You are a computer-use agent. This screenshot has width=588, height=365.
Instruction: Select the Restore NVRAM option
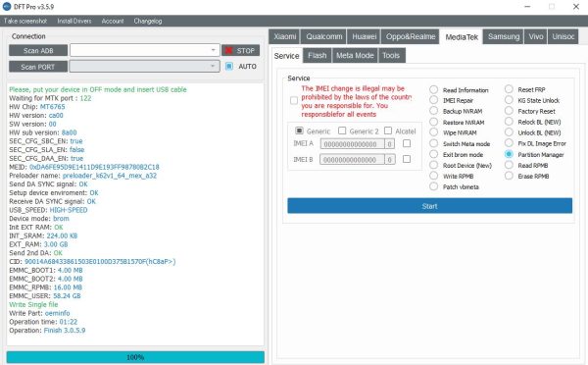point(433,122)
